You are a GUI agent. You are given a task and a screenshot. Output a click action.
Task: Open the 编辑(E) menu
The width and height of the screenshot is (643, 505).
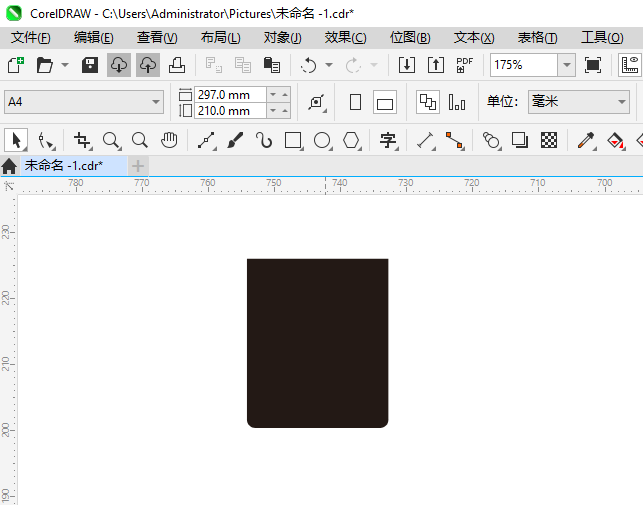pyautogui.click(x=93, y=38)
